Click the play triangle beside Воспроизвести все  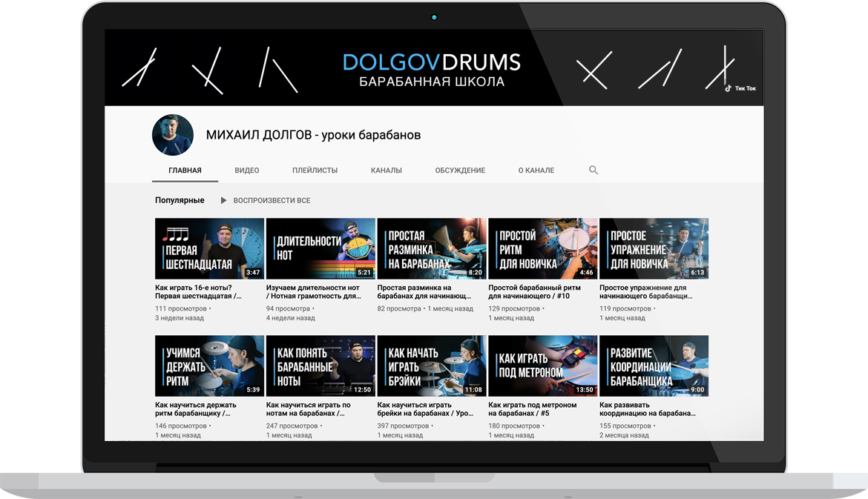[223, 200]
